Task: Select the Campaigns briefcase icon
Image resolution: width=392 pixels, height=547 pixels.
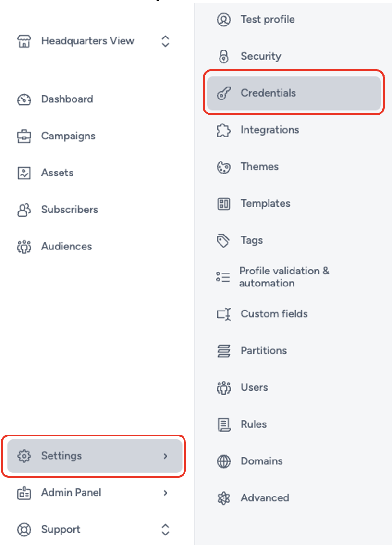Action: (24, 136)
